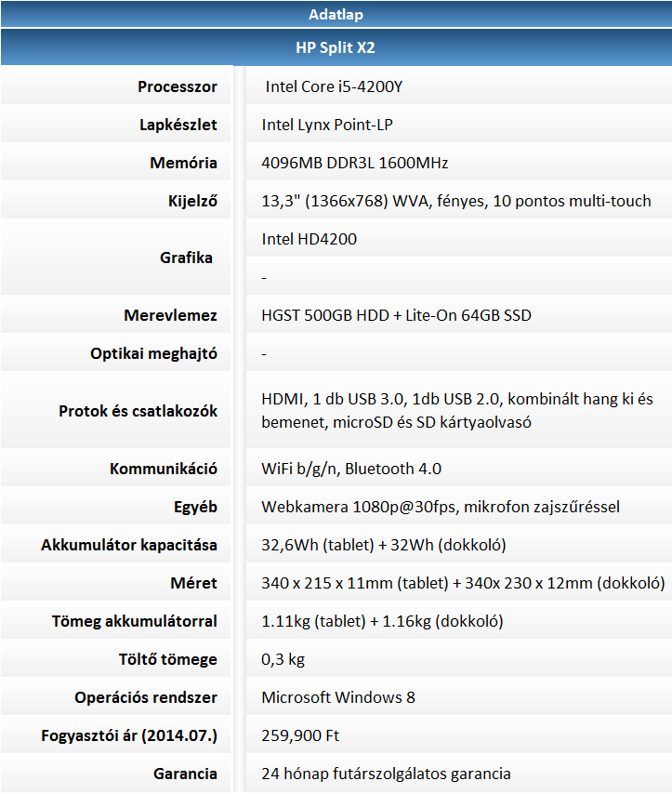Click the Garancia label

185,774
